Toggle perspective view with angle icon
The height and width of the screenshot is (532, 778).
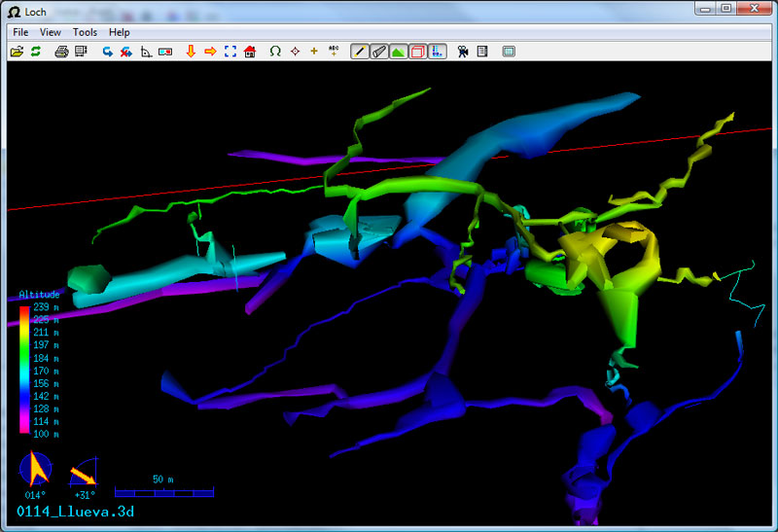coord(146,52)
